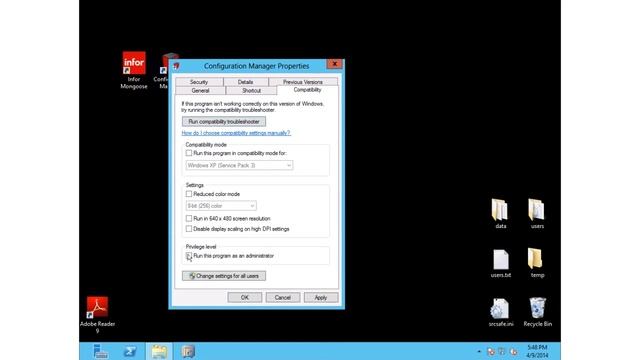Open the Infor Mongoose desktop shortcut
The width and height of the screenshot is (640, 360).
point(134,70)
